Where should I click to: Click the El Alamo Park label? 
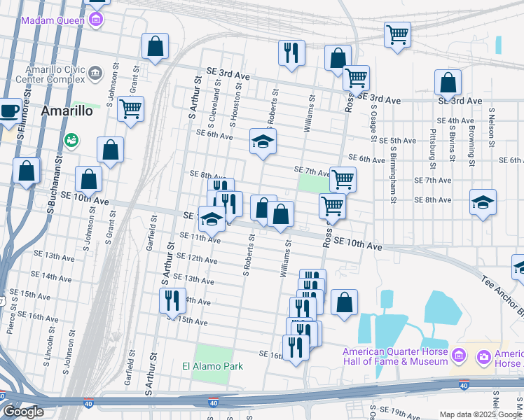(212, 366)
